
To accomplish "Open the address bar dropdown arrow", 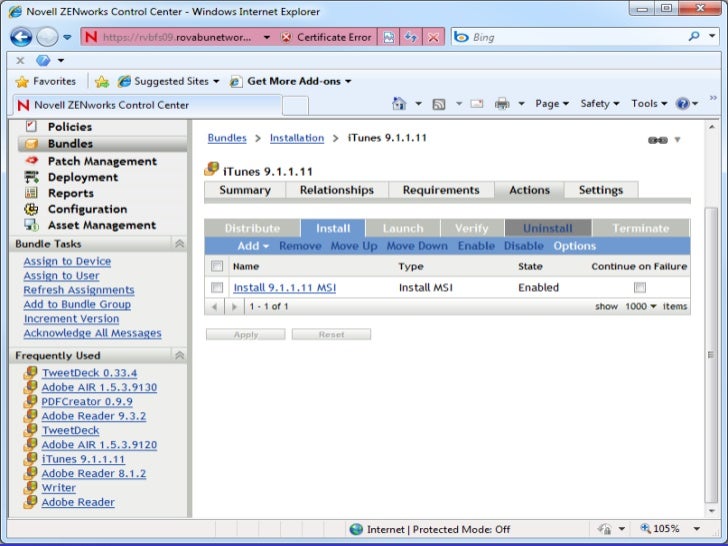I will coord(266,37).
